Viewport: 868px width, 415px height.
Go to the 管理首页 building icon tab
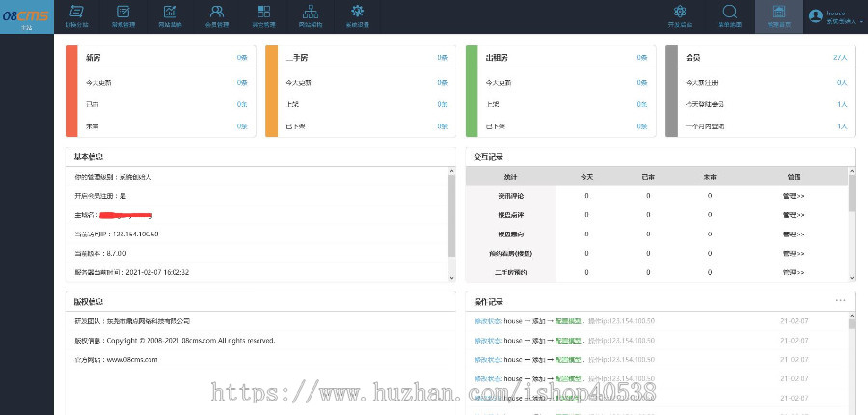point(779,16)
